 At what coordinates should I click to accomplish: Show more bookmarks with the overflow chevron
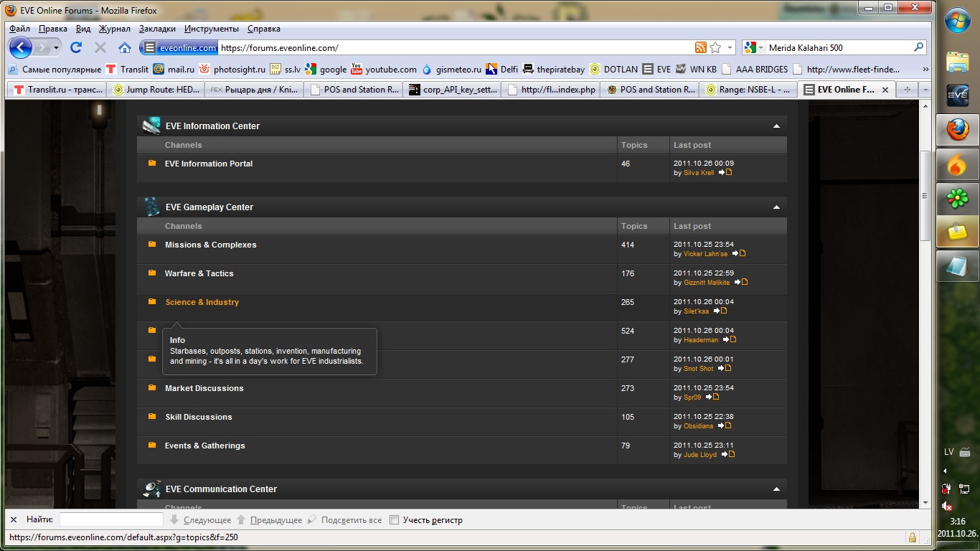[925, 70]
